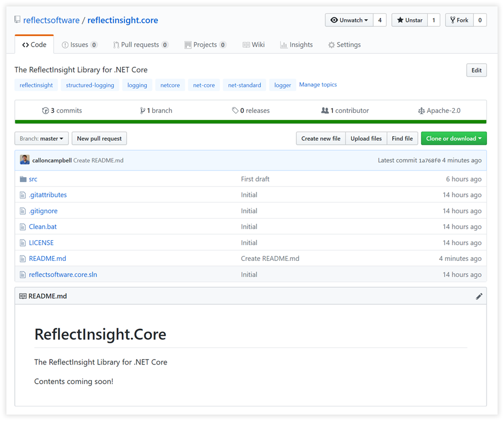This screenshot has width=504, height=421.
Task: Click the green language bar
Action: coord(250,122)
